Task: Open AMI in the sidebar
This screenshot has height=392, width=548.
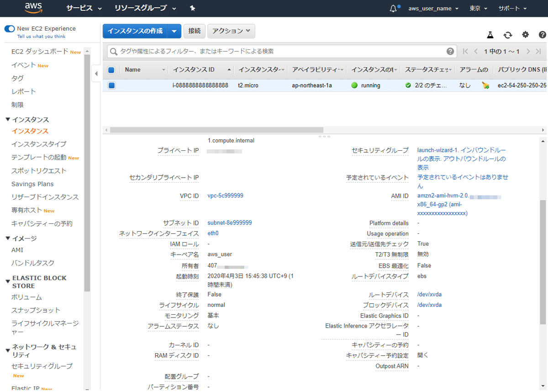Action: coord(17,250)
